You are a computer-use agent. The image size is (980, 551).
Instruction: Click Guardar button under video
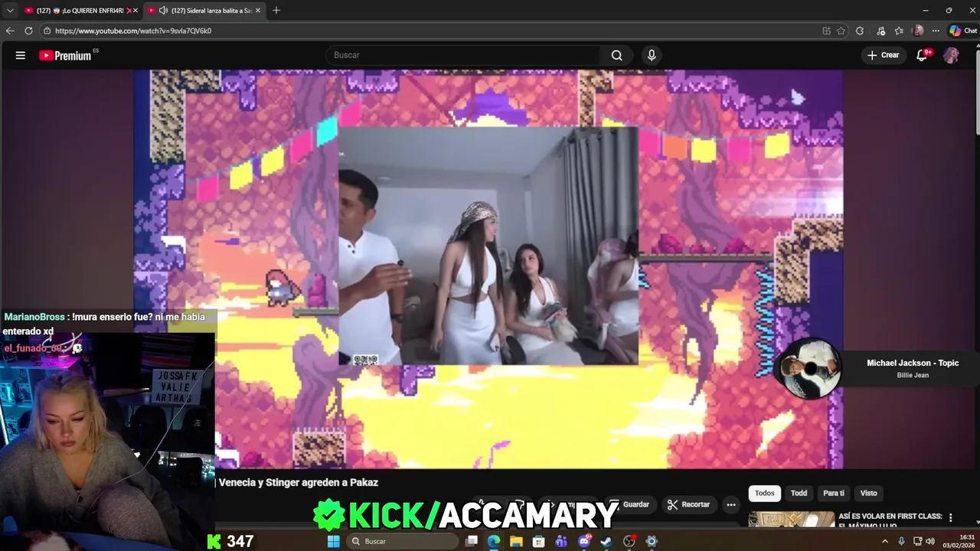click(x=629, y=504)
